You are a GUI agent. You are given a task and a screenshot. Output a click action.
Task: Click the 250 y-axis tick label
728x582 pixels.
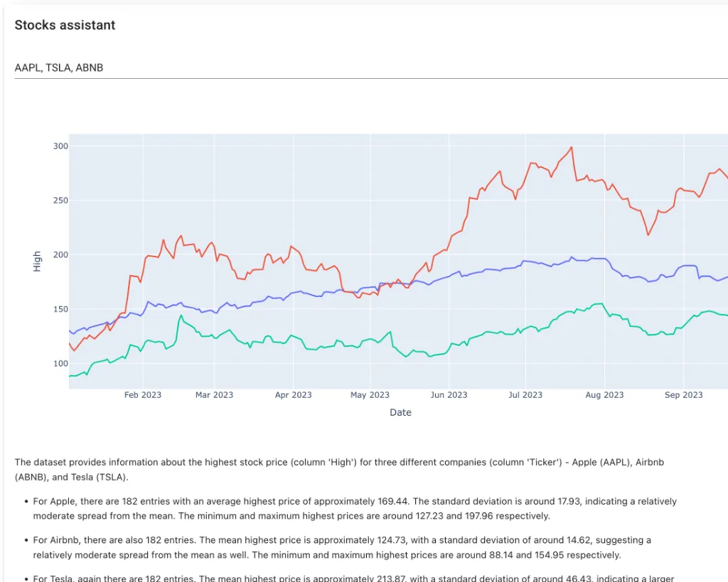60,200
